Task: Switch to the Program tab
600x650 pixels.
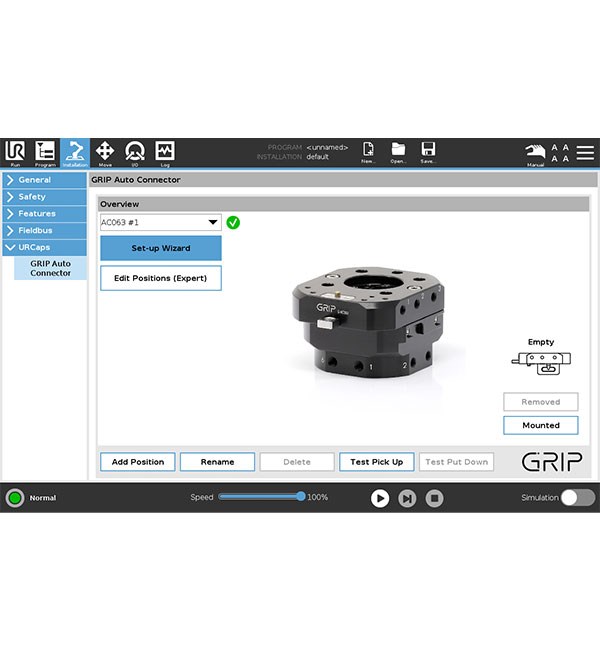Action: pyautogui.click(x=45, y=153)
